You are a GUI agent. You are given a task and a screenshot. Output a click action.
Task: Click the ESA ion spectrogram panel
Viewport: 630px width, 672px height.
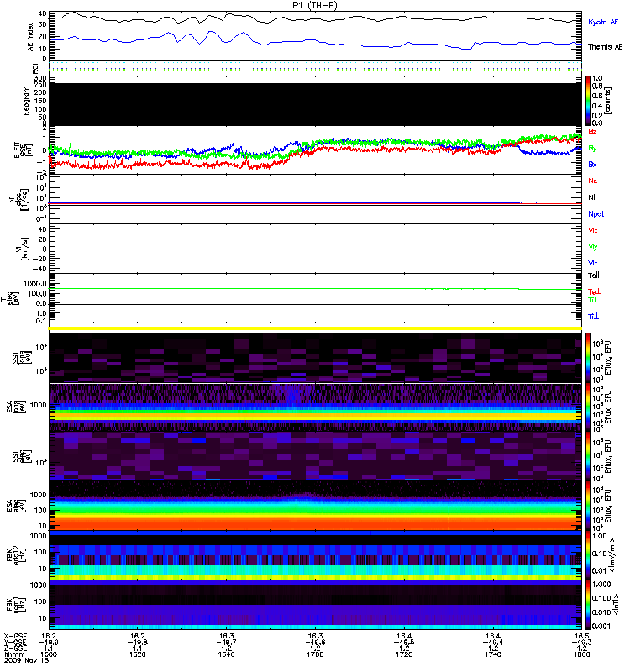(x=315, y=407)
